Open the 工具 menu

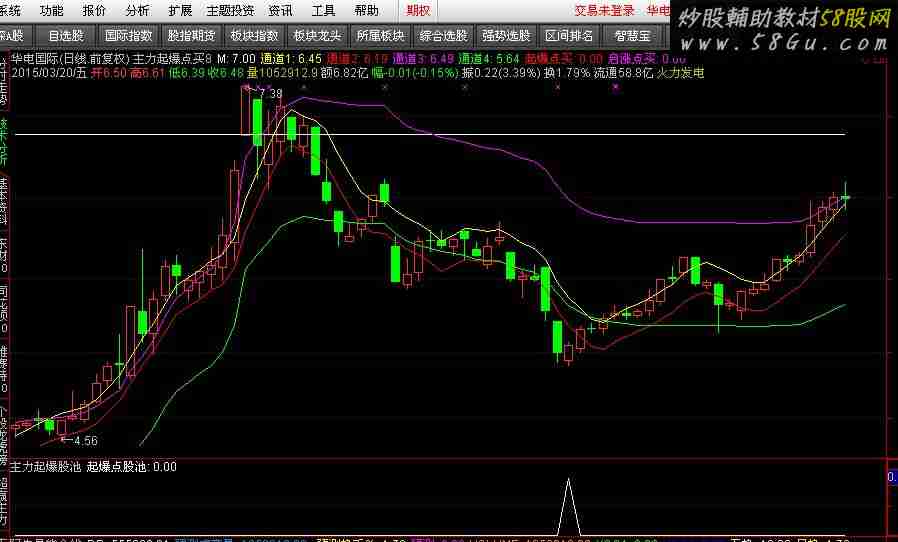[323, 10]
